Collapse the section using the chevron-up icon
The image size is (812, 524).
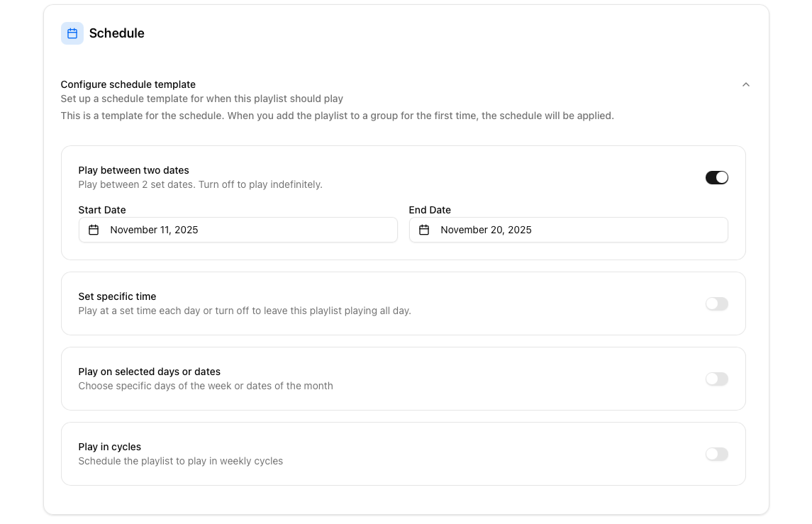(x=745, y=84)
